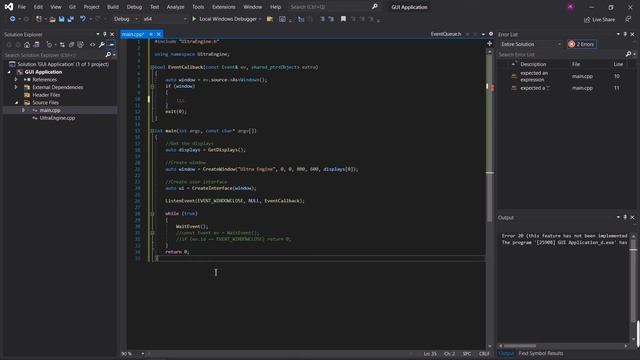Click the Navigate Backward toolbar arrow
Viewport: 640px width, 360px height.
tap(13, 19)
